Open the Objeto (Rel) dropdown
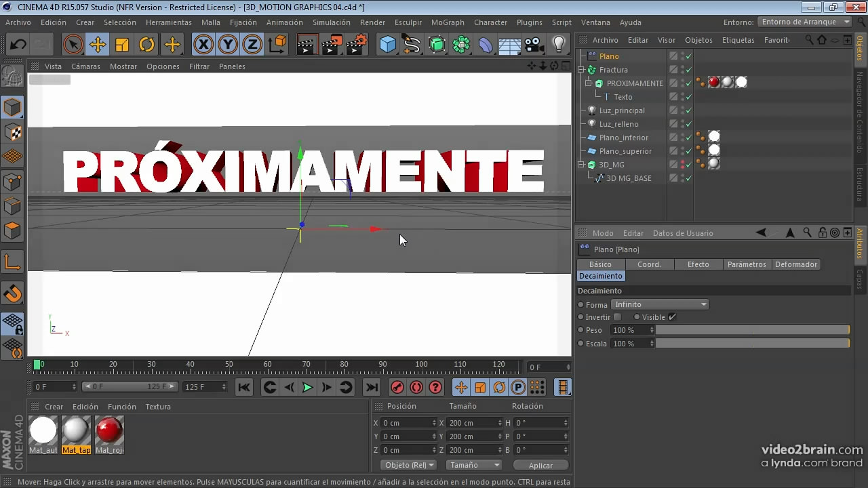Image resolution: width=868 pixels, height=488 pixels. 410,465
